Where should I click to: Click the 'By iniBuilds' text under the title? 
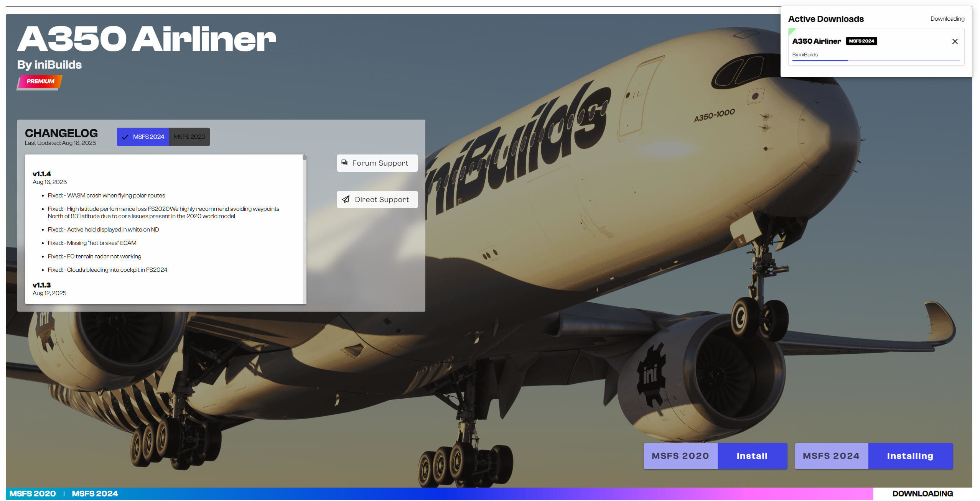tap(49, 65)
